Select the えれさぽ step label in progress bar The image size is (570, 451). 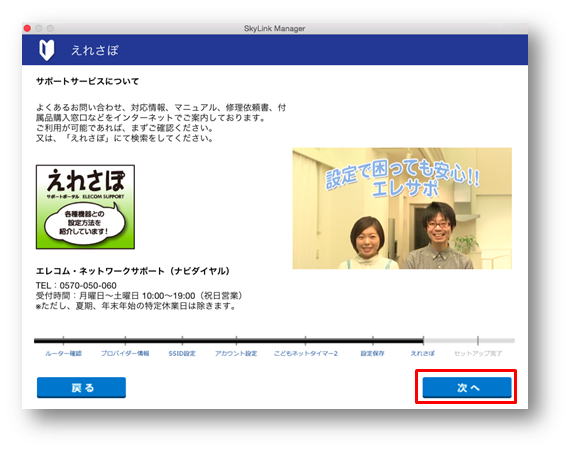coord(422,353)
